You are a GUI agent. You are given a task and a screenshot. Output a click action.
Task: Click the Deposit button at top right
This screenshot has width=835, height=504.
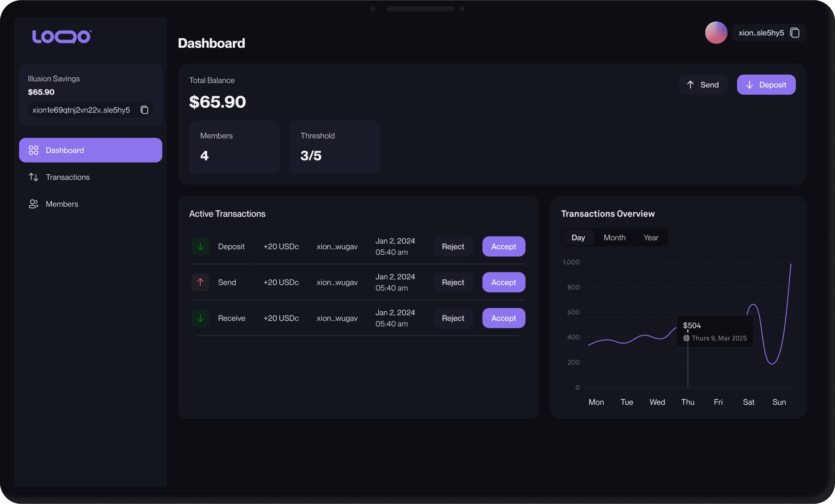(x=766, y=84)
